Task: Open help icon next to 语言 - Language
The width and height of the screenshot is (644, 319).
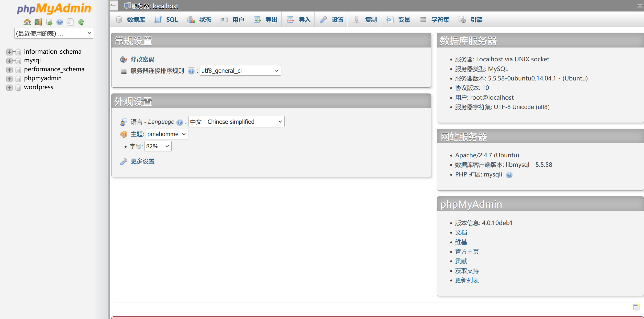Action: [180, 122]
